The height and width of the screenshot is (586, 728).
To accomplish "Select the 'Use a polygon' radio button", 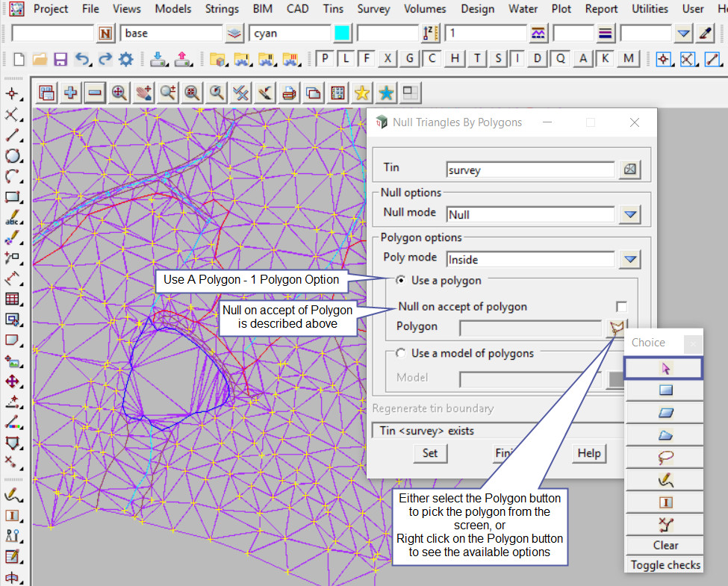I will [x=401, y=281].
